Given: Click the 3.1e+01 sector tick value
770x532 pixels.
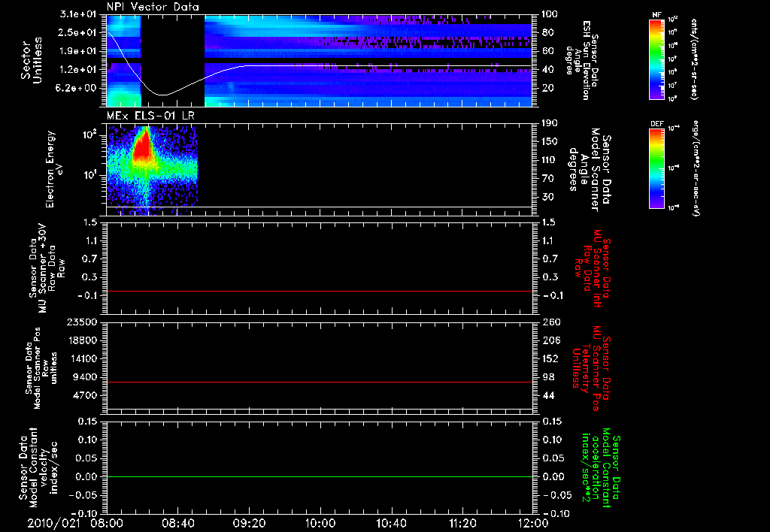Looking at the screenshot, I should [78, 14].
